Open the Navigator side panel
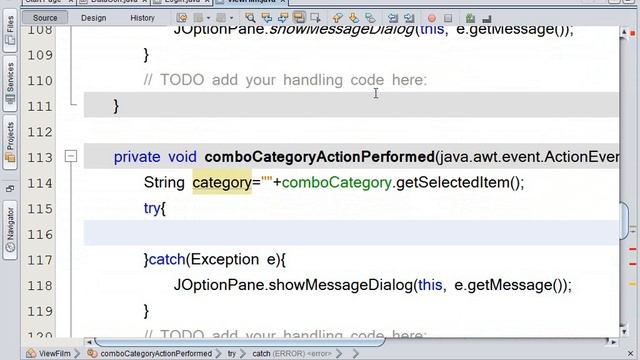This screenshot has width=640, height=360. (10, 229)
